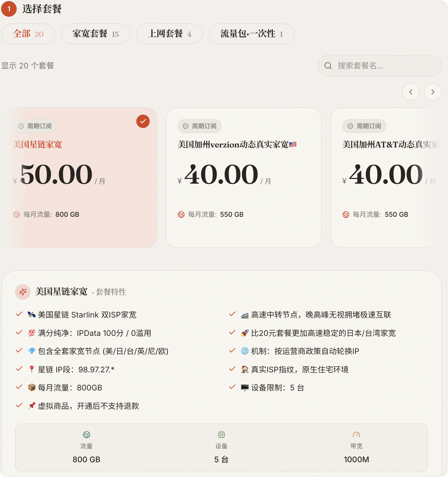This screenshot has width=448, height=477.
Task: Open the 上网套餐 4 tab
Action: point(169,34)
